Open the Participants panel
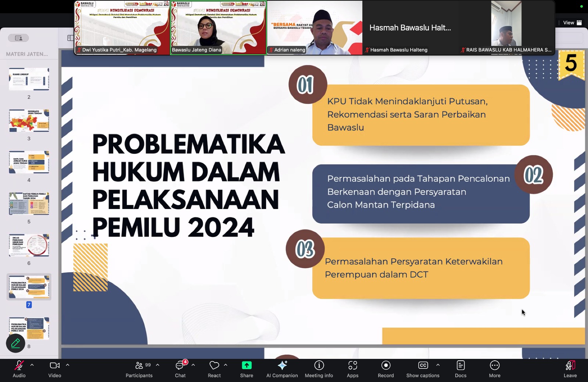This screenshot has height=382, width=588. click(139, 369)
